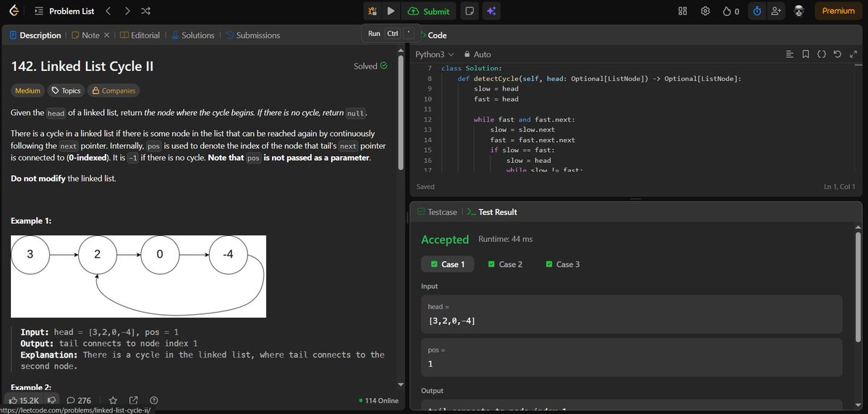868x414 pixels.
Task: Open the notes sticky icon
Action: 470,11
